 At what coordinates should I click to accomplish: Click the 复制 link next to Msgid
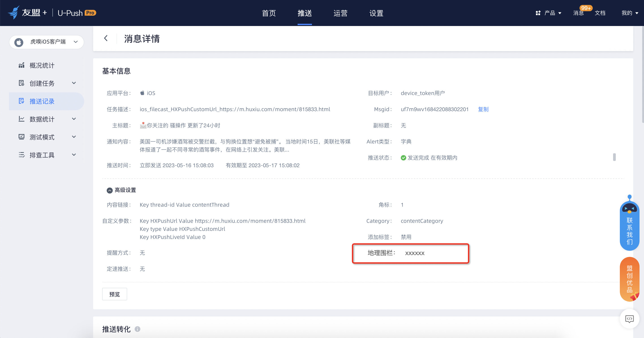(x=483, y=109)
